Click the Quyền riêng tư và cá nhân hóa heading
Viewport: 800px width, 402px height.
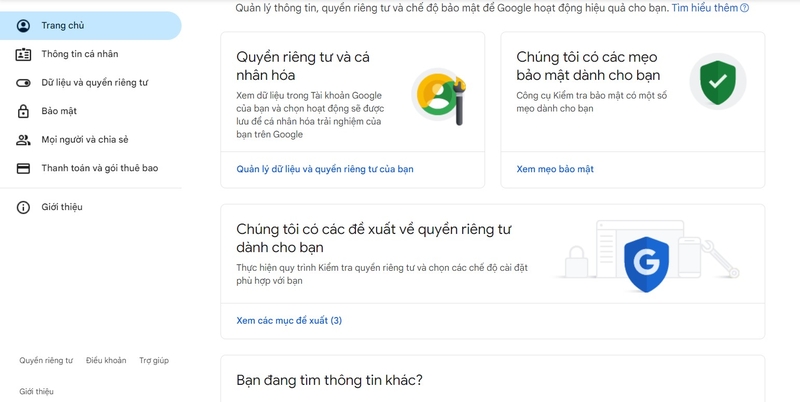pos(303,66)
